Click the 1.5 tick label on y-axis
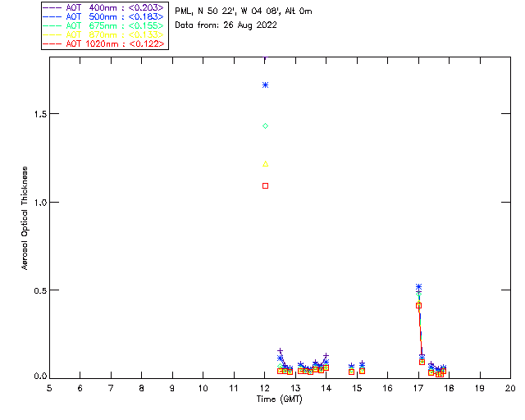Viewport: 525px width, 420px height. [x=36, y=113]
